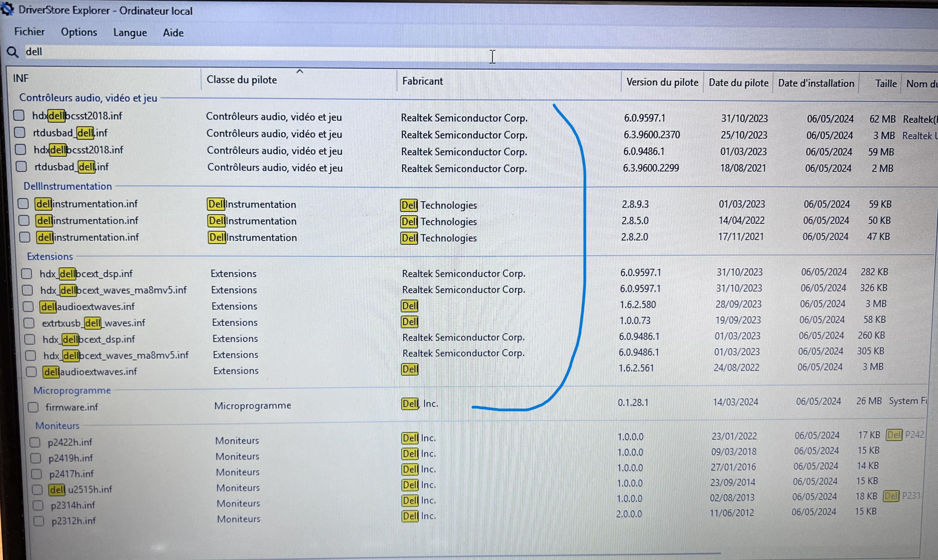This screenshot has width=938, height=560.
Task: Open the Fichier menu
Action: point(29,32)
